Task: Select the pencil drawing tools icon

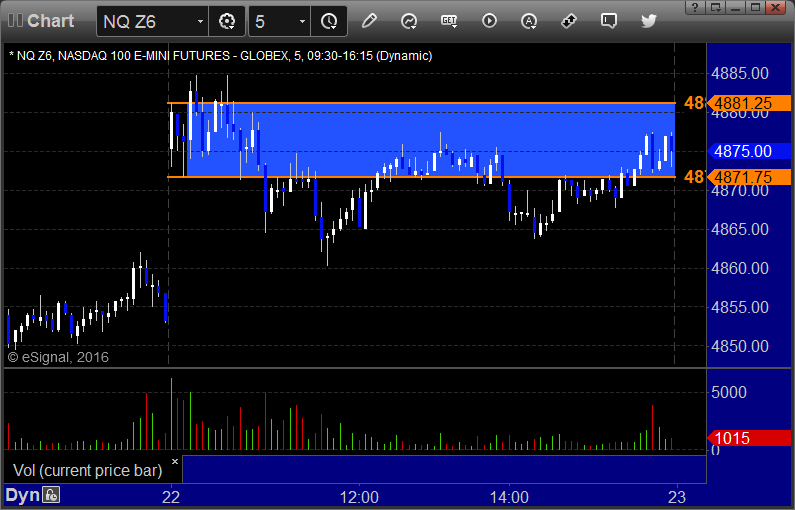Action: (369, 21)
